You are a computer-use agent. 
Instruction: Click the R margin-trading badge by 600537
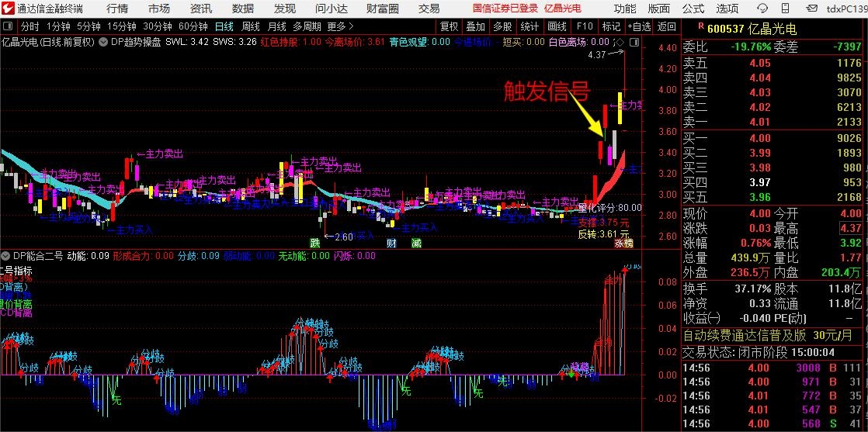point(701,25)
